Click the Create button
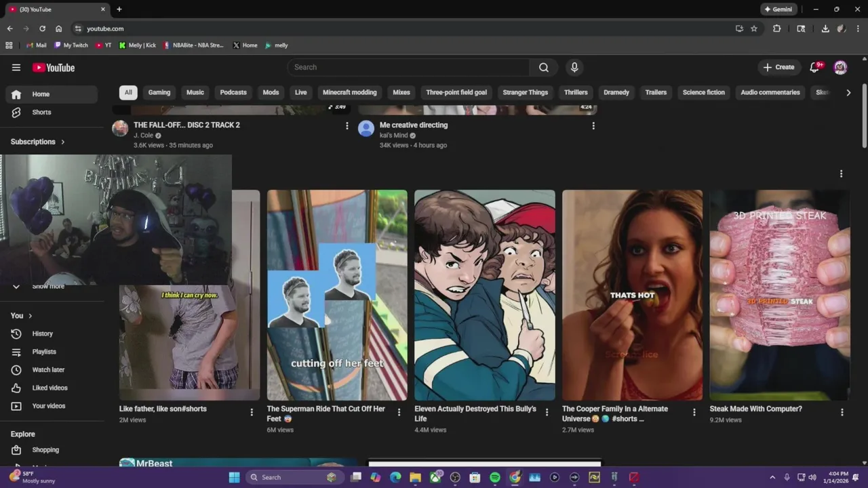The width and height of the screenshot is (868, 488). [778, 67]
